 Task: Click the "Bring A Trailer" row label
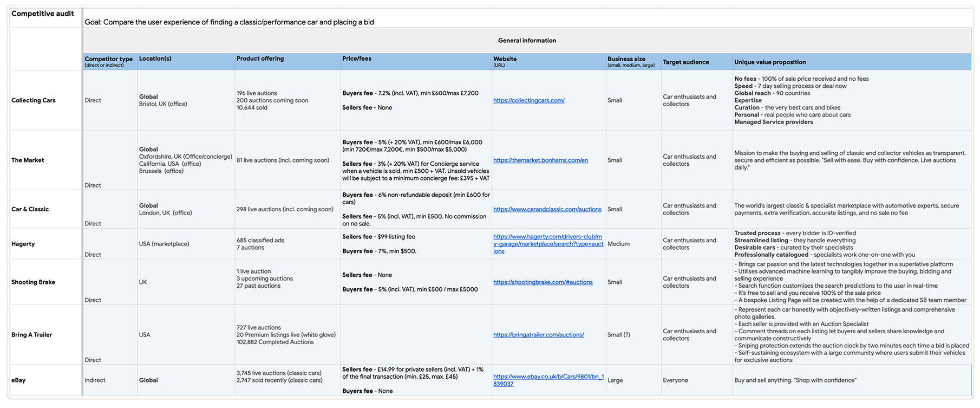point(32,335)
